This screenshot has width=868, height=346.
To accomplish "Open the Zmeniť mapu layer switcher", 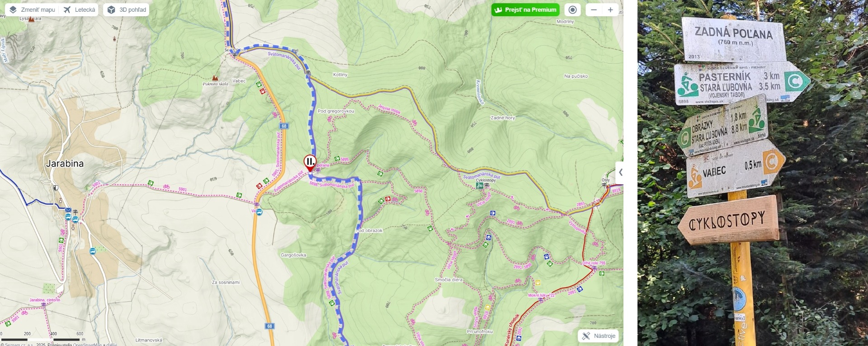I will pyautogui.click(x=32, y=9).
